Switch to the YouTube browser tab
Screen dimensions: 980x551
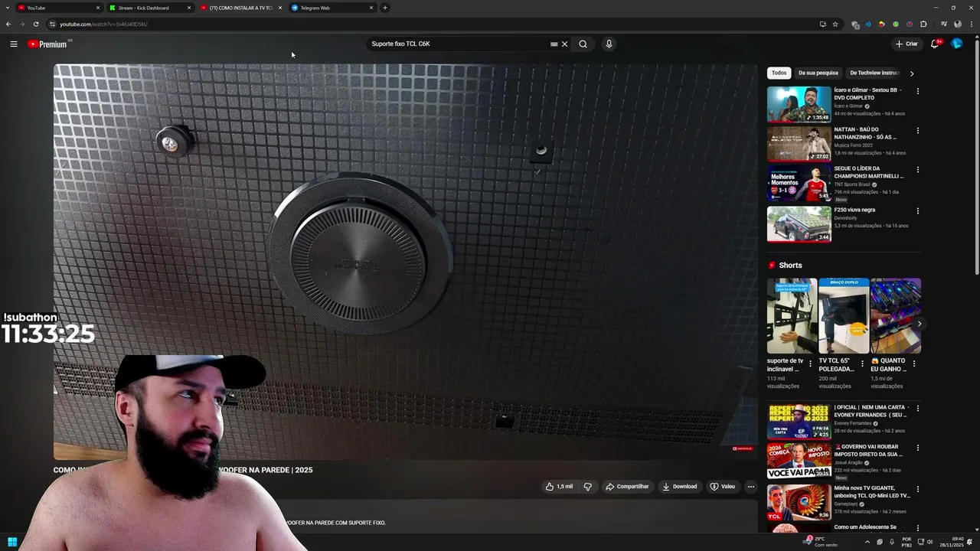tap(60, 8)
